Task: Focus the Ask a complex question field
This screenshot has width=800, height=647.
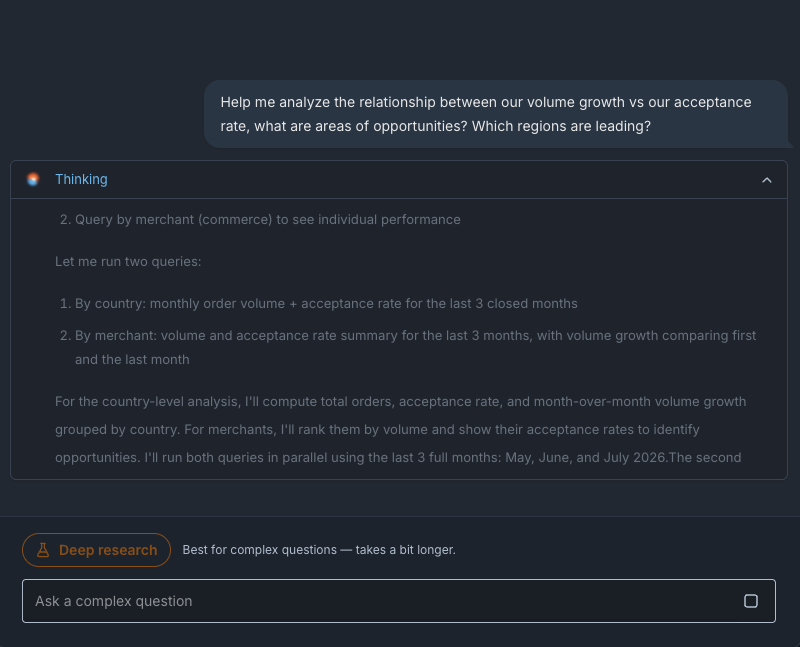Action: coord(398,601)
